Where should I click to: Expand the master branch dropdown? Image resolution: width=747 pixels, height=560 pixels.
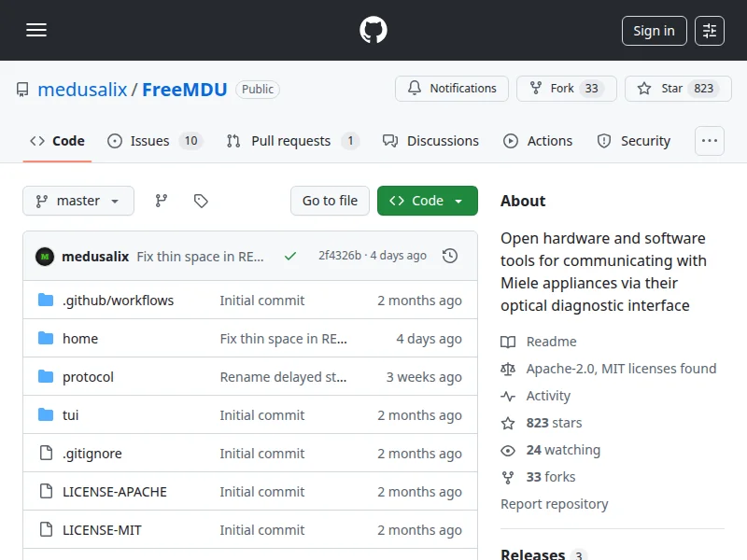(78, 201)
